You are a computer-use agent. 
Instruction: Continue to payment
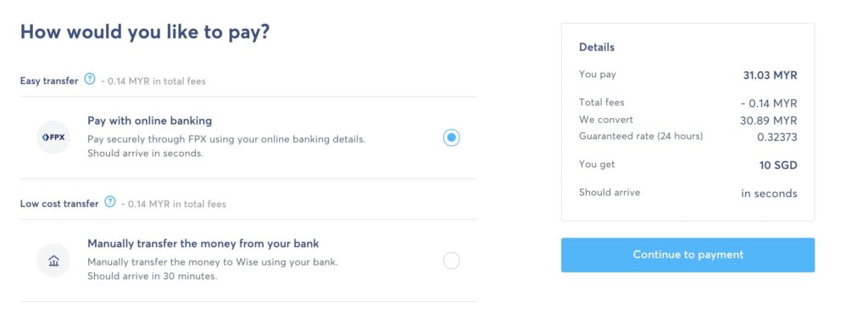tap(687, 255)
